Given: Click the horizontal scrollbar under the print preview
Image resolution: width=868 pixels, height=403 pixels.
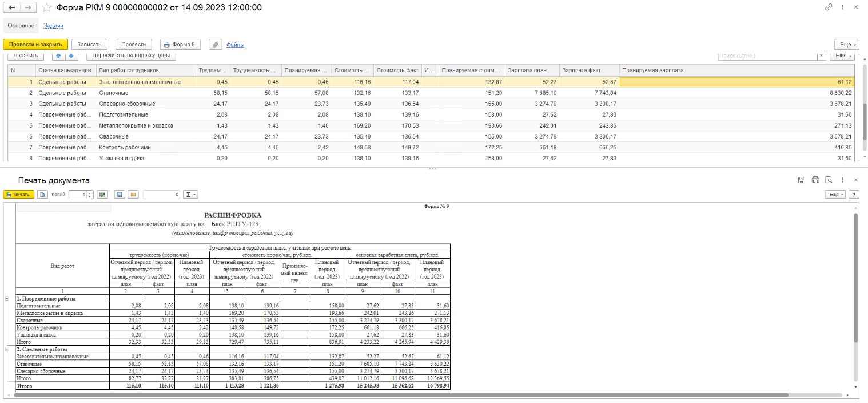Looking at the screenshot, I should click(x=400, y=395).
